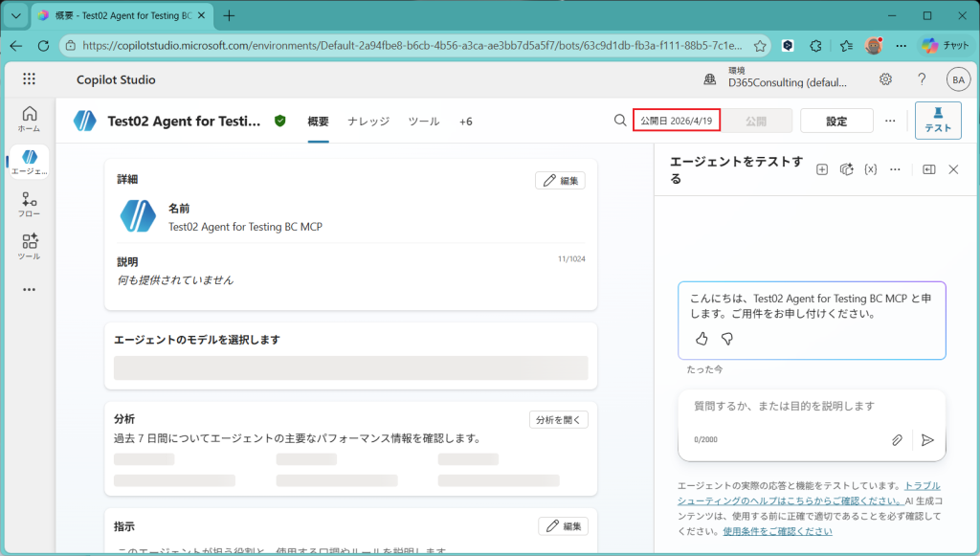Click the 設定 settings button
The width and height of the screenshot is (980, 556).
click(836, 121)
